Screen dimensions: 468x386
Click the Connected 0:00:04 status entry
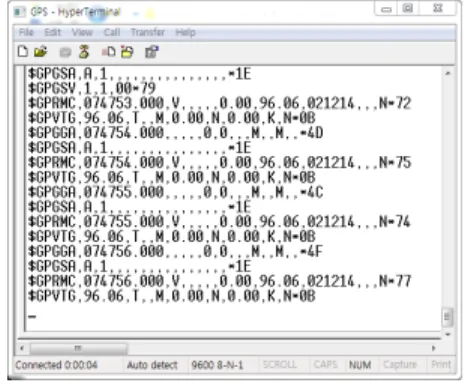pyautogui.click(x=56, y=365)
